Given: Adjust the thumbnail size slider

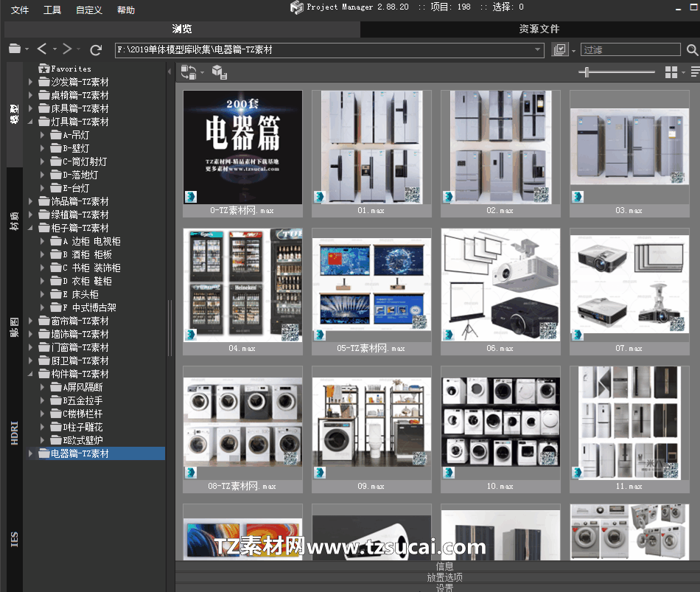Looking at the screenshot, I should coord(586,72).
